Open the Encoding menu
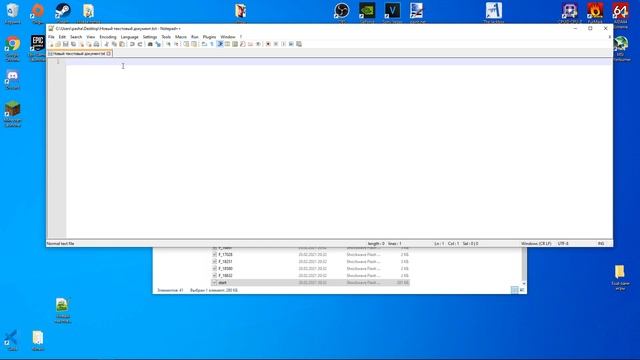This screenshot has height=360, width=640. [x=108, y=37]
